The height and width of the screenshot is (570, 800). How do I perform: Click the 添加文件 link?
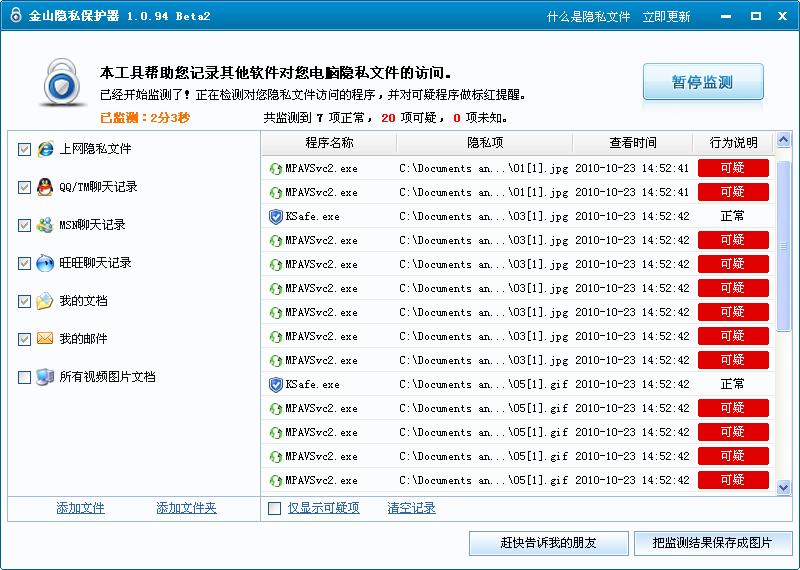point(80,508)
